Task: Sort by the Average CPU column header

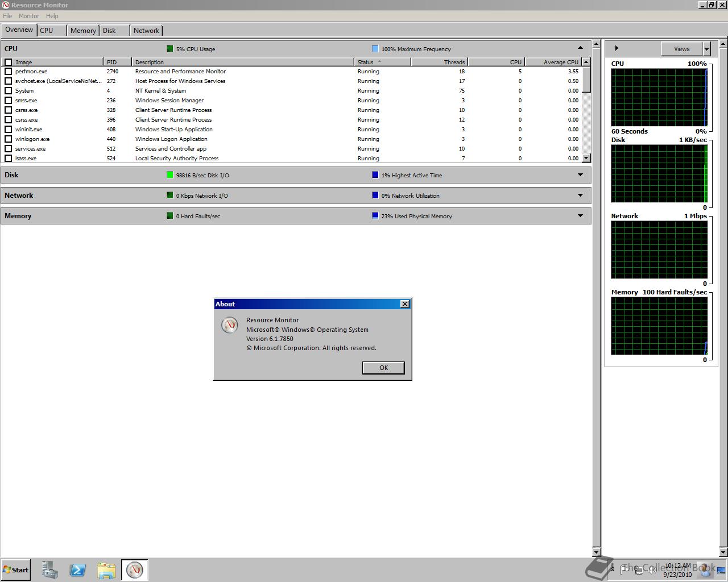Action: [x=553, y=62]
